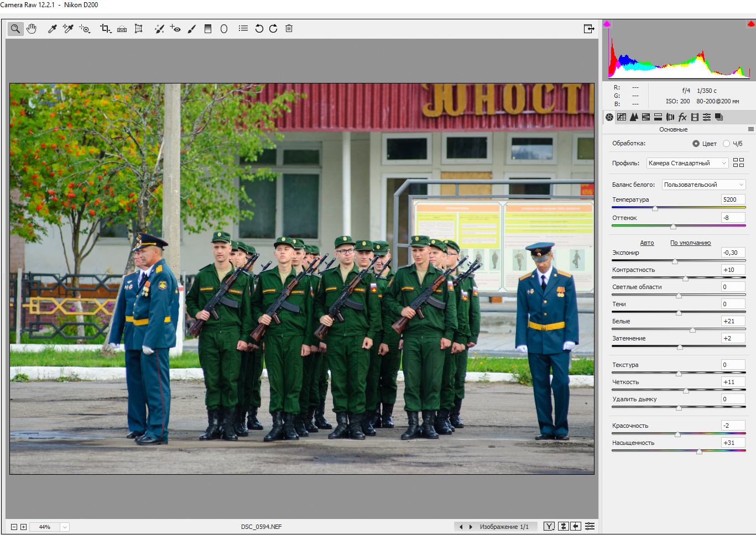Select the Graduated Filter tool
Screen dimensions: 756x535
click(x=208, y=29)
